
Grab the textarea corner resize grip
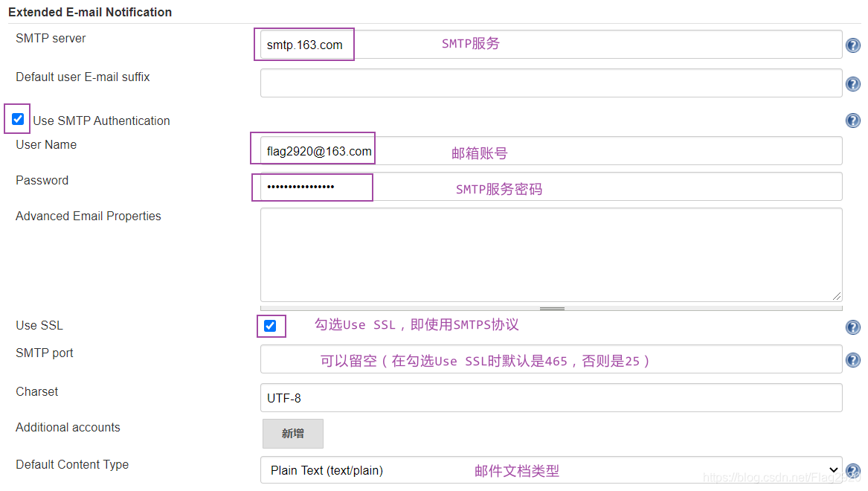click(x=838, y=296)
